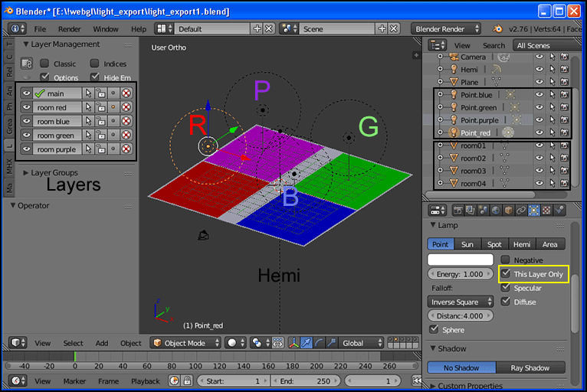The image size is (587, 392).
Task: Open the Scene properties tab
Action: 484,211
